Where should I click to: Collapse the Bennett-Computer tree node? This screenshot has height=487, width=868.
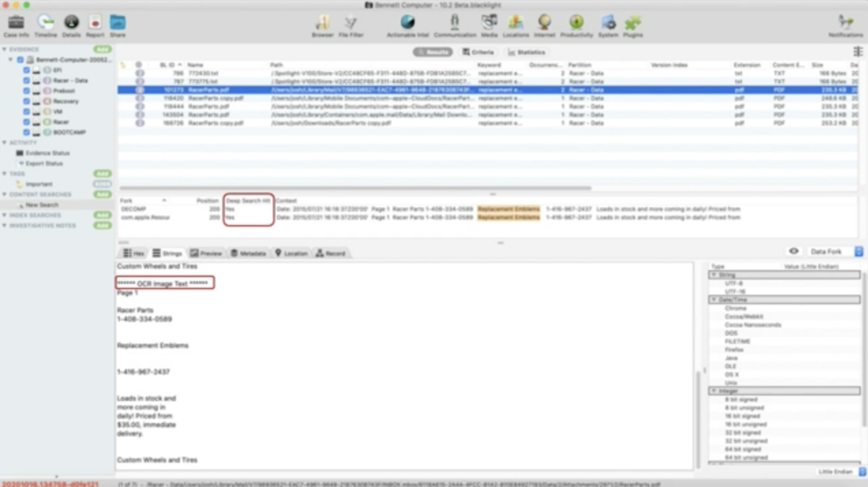tap(10, 60)
